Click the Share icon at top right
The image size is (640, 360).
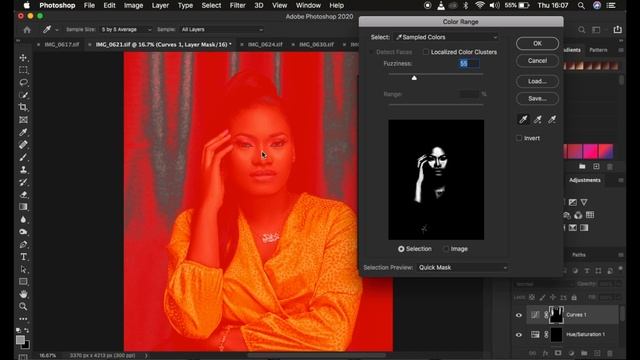pyautogui.click(x=618, y=29)
